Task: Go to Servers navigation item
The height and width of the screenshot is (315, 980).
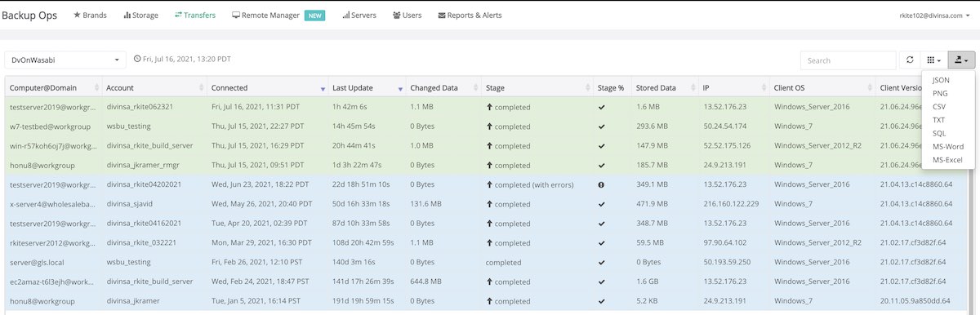Action: [359, 15]
